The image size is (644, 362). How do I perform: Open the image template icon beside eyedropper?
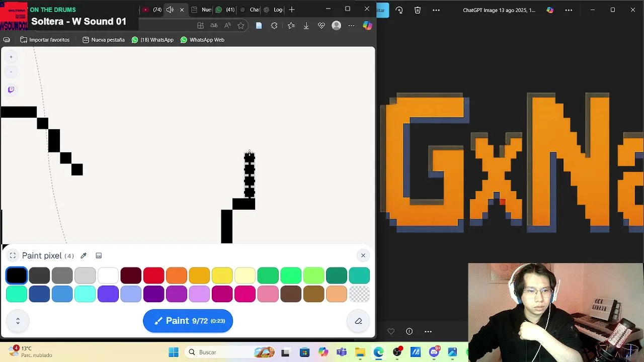[99, 255]
